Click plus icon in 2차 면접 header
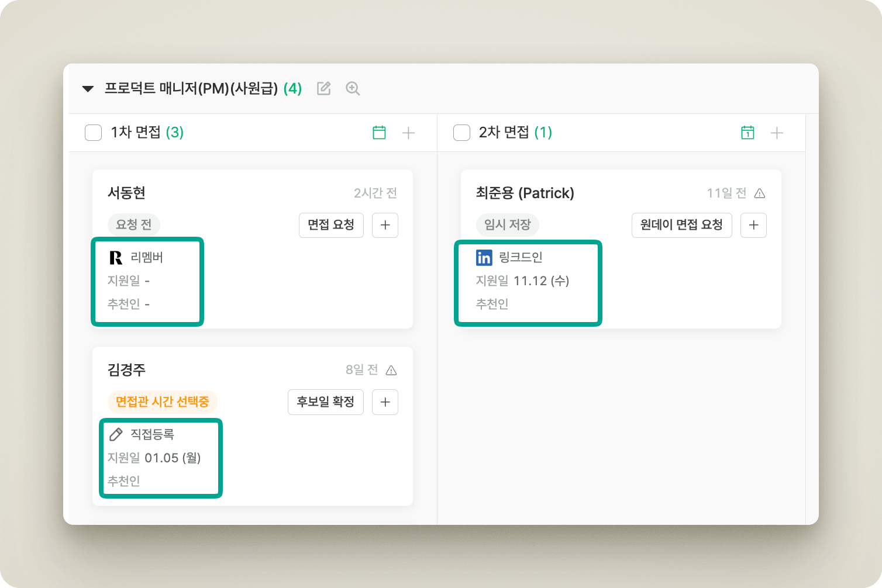The width and height of the screenshot is (882, 588). (777, 133)
